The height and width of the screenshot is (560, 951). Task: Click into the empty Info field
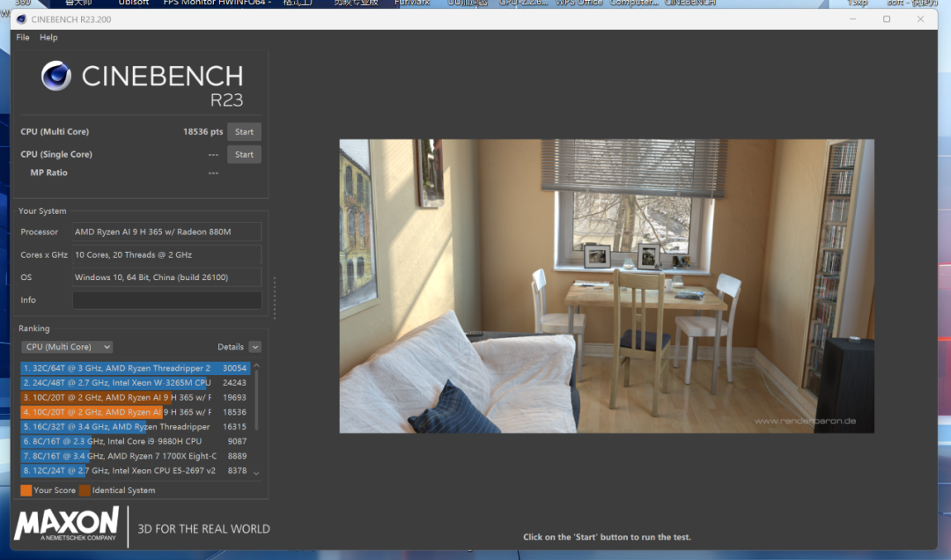pos(166,299)
